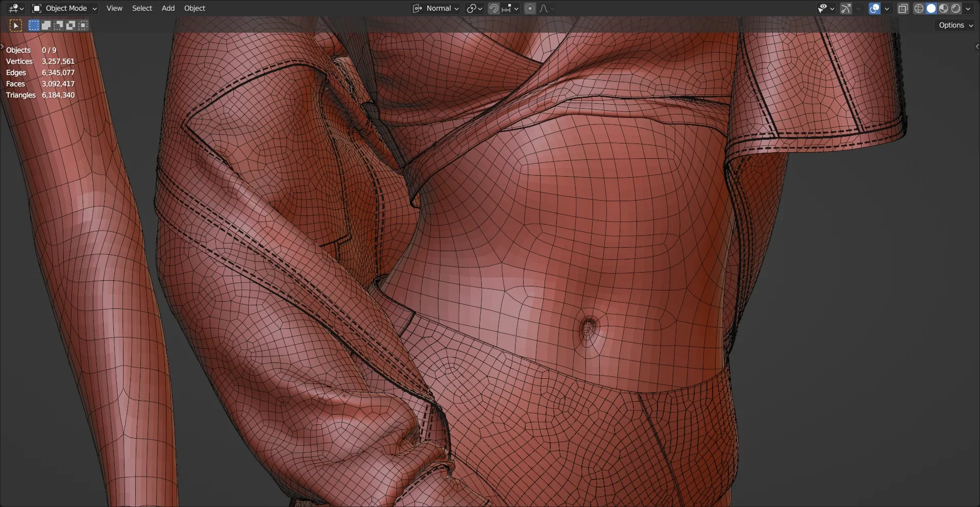Open the Object menu

click(194, 8)
